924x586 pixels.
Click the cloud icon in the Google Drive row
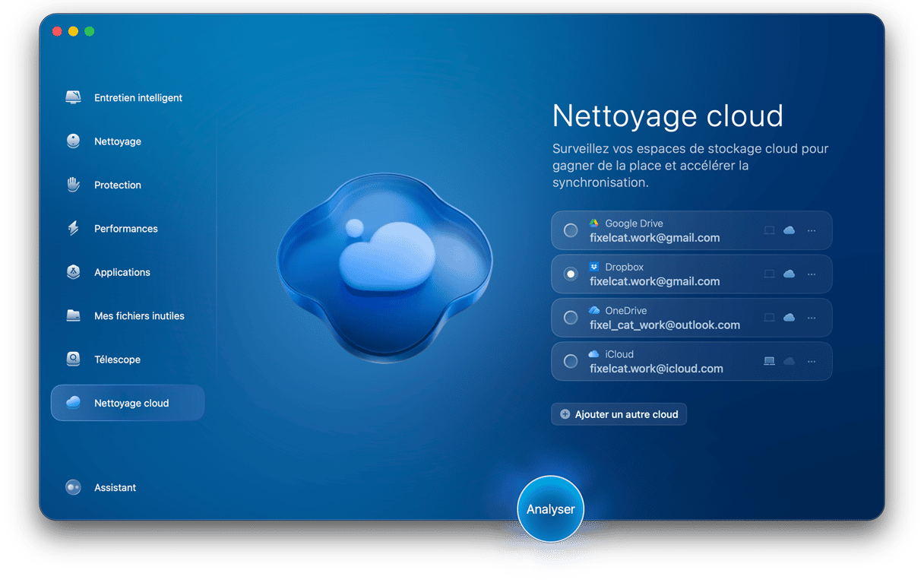click(x=789, y=230)
